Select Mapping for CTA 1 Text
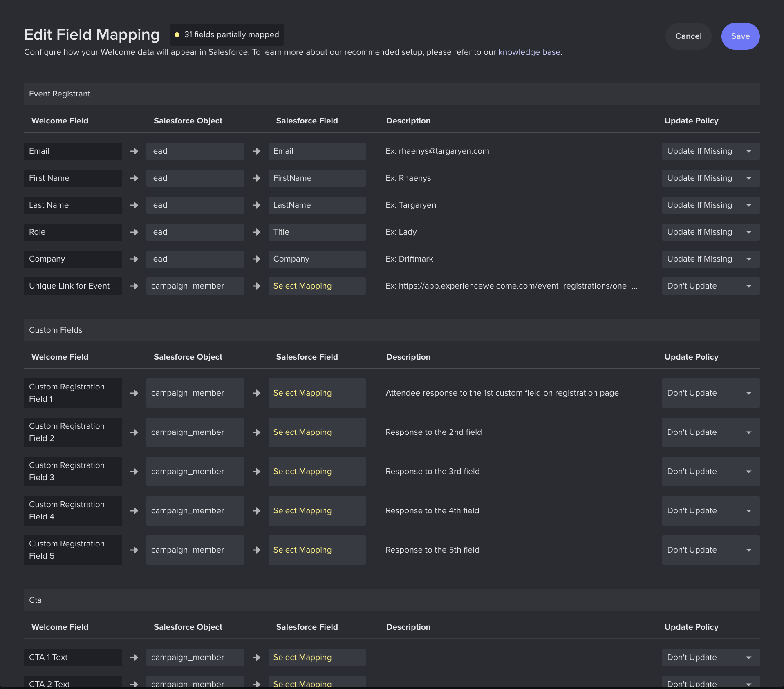This screenshot has height=689, width=784. [317, 658]
